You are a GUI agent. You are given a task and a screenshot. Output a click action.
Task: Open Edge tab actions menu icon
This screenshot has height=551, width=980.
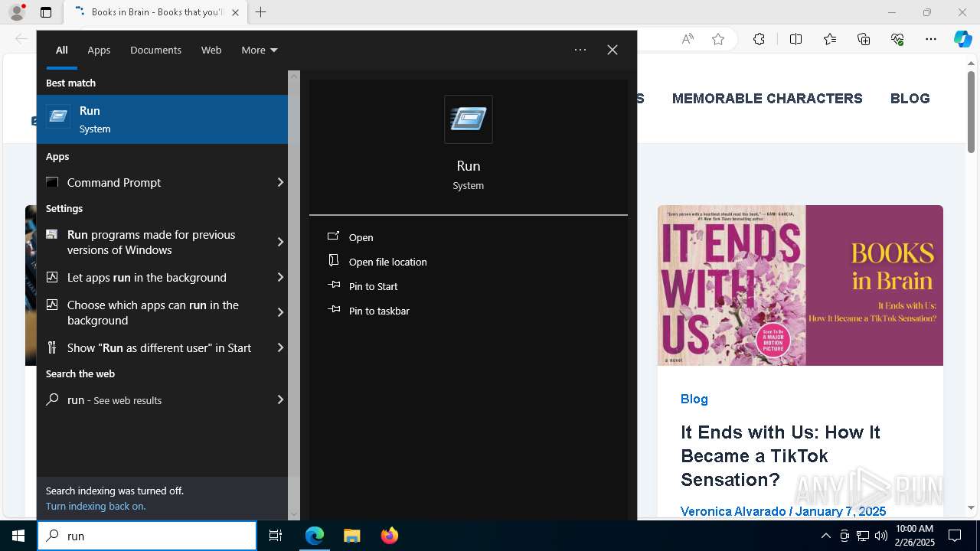46,12
